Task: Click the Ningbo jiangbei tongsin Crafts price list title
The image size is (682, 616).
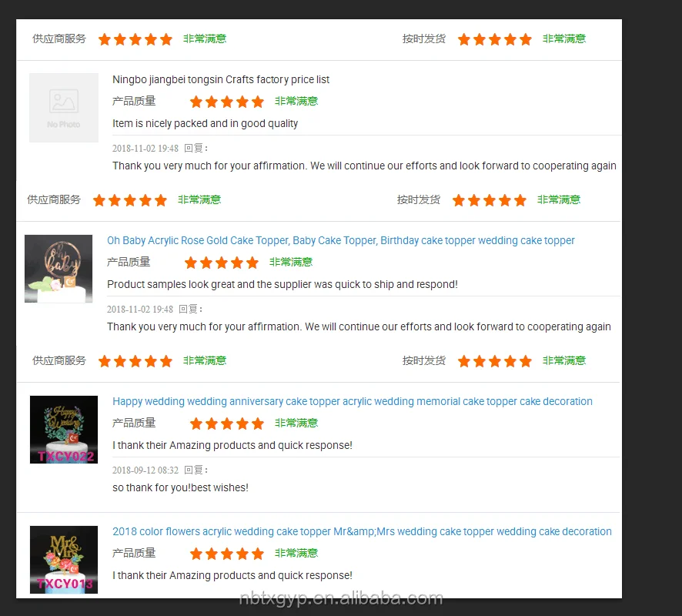Action: [x=221, y=79]
